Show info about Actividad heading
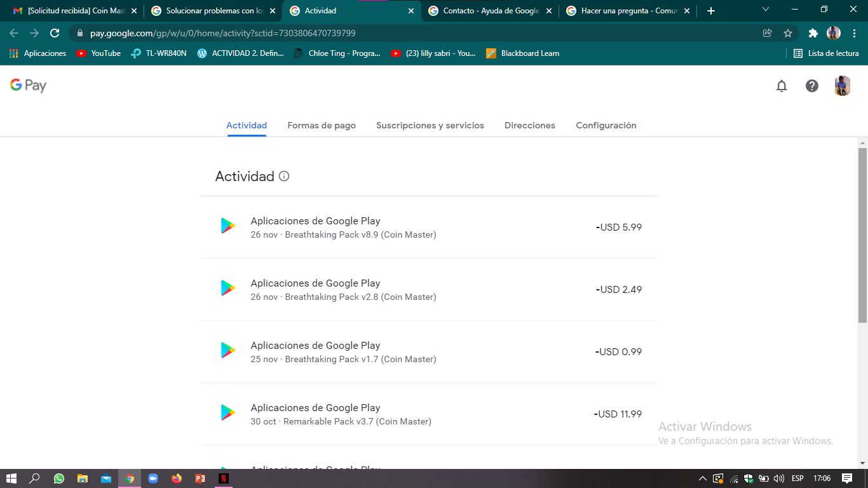868x488 pixels. pyautogui.click(x=284, y=176)
